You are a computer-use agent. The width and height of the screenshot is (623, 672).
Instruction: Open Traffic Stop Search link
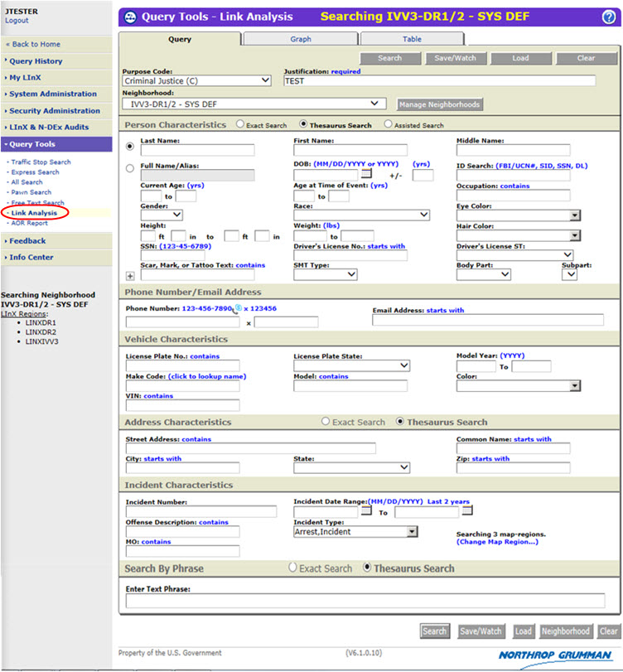coord(41,162)
